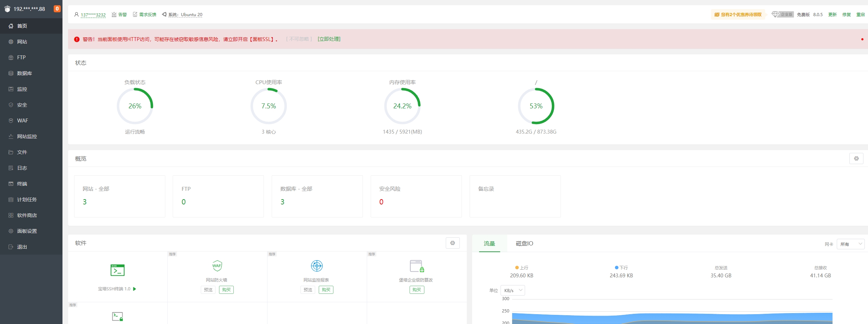Click the panel logo beside the IP address
The height and width of the screenshot is (324, 868).
click(x=7, y=9)
